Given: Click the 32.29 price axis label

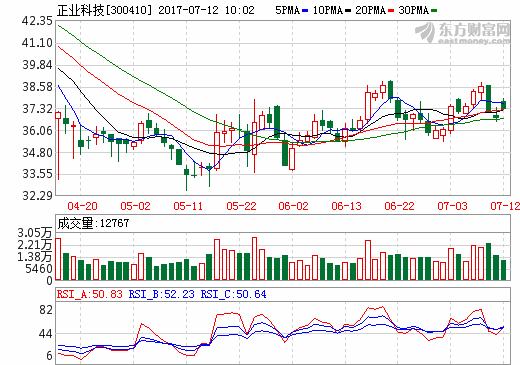Looking at the screenshot, I should [x=37, y=196].
